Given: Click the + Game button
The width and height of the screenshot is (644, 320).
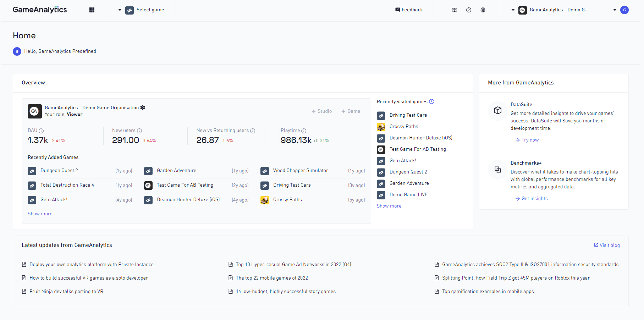Looking at the screenshot, I should [x=351, y=111].
